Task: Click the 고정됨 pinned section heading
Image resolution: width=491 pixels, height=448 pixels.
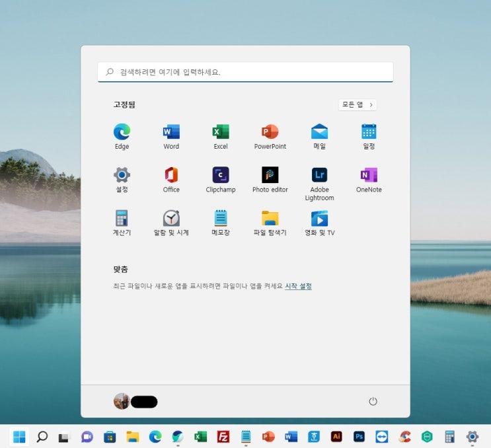Action: click(x=124, y=104)
